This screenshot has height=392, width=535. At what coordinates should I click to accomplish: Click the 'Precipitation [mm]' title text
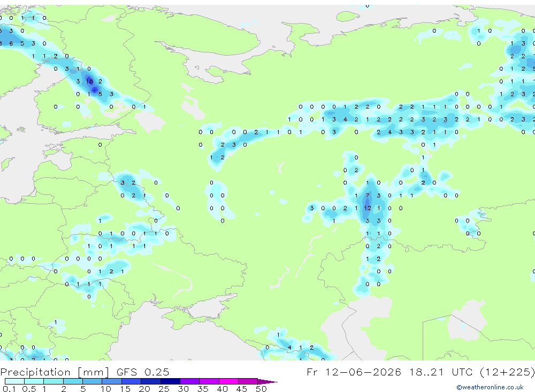pos(55,372)
